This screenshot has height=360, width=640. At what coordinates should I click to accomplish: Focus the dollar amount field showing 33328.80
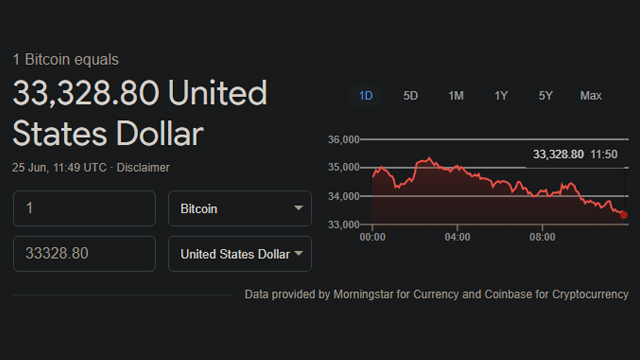tap(84, 254)
